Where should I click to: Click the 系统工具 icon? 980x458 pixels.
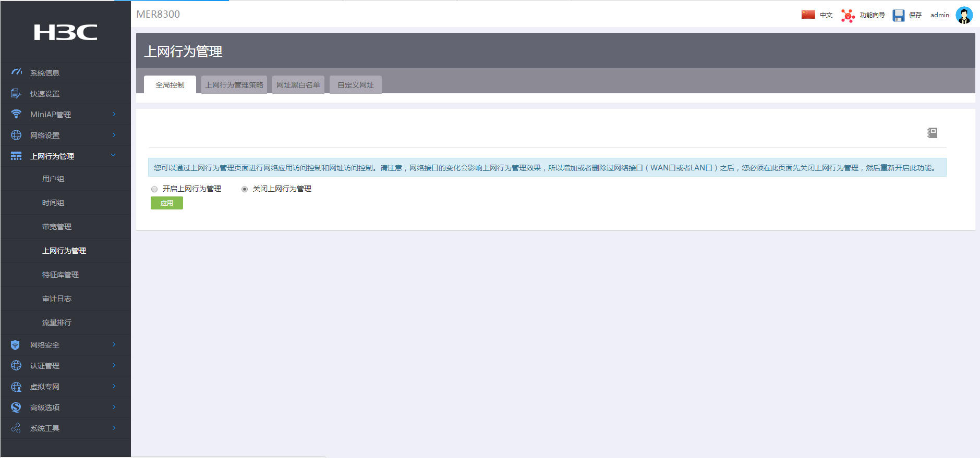(x=16, y=428)
